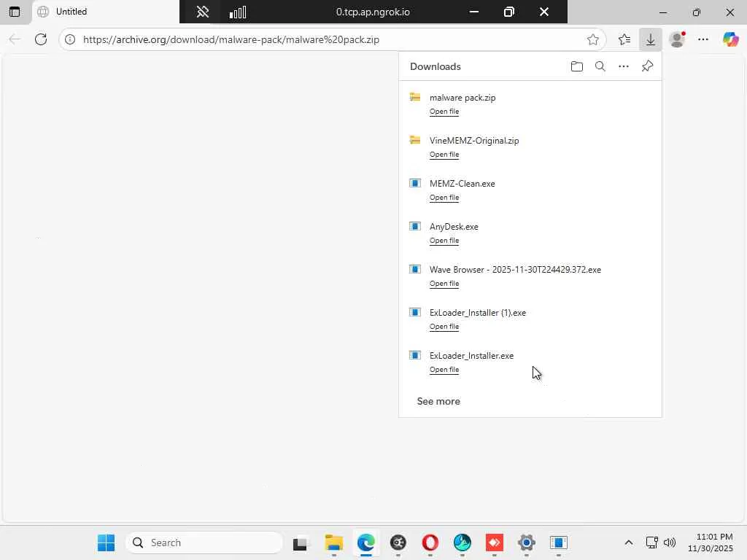Open the Windows Start menu
The height and width of the screenshot is (560, 747).
(x=106, y=542)
